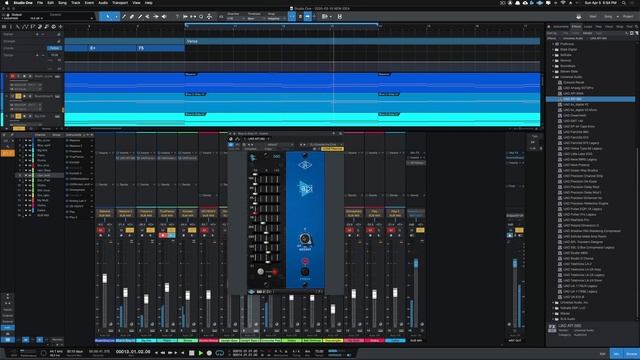This screenshot has width=640, height=360.
Task: Expand the Softube folder in browser
Action: (553, 55)
